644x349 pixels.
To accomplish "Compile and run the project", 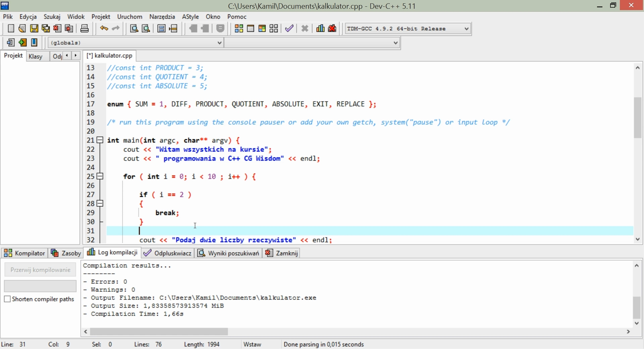I will (263, 29).
